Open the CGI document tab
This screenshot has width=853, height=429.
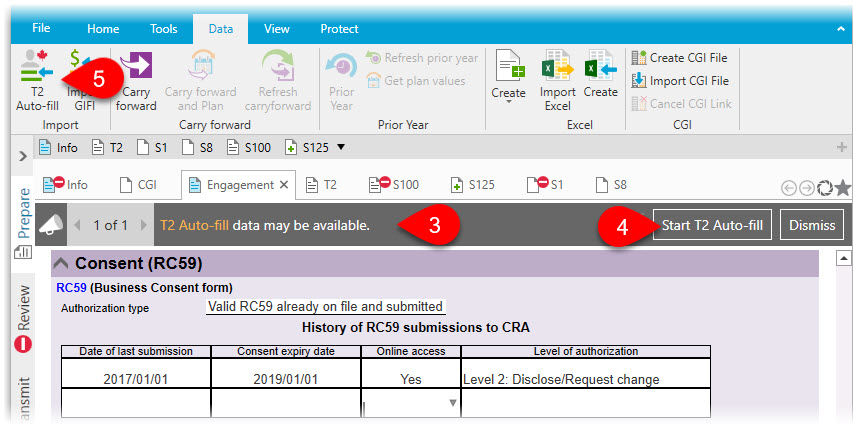[x=138, y=185]
